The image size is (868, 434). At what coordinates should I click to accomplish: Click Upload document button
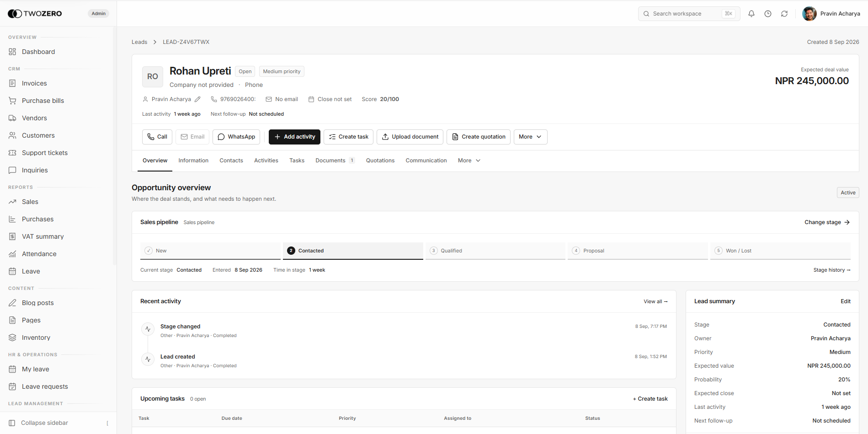click(410, 137)
